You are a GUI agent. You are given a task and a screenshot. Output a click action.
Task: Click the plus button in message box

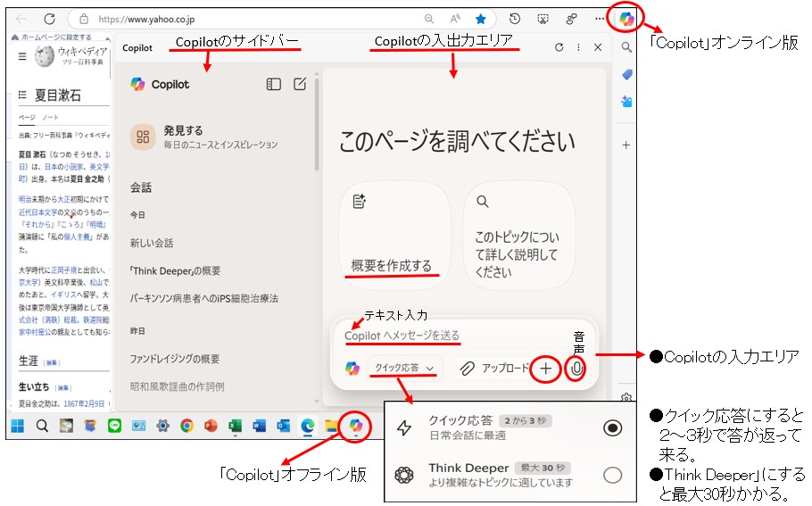[546, 368]
